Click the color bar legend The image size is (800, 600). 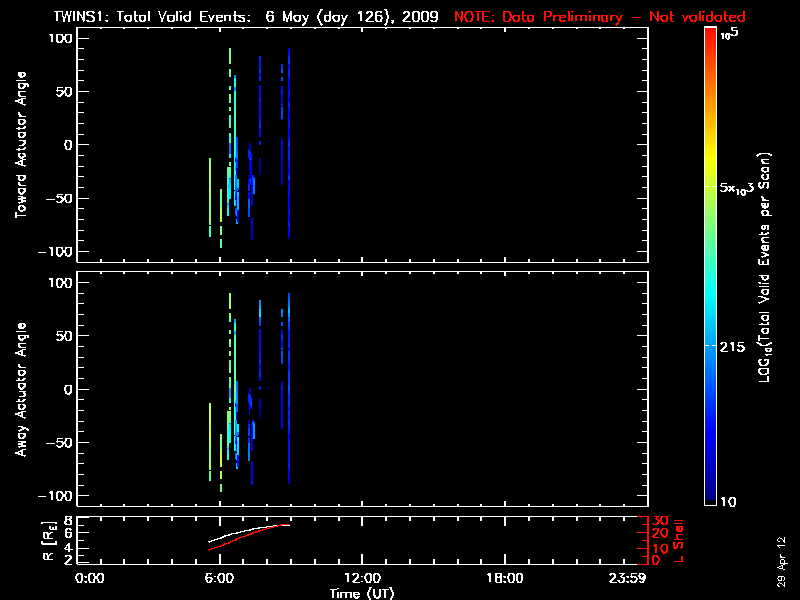[x=711, y=266]
